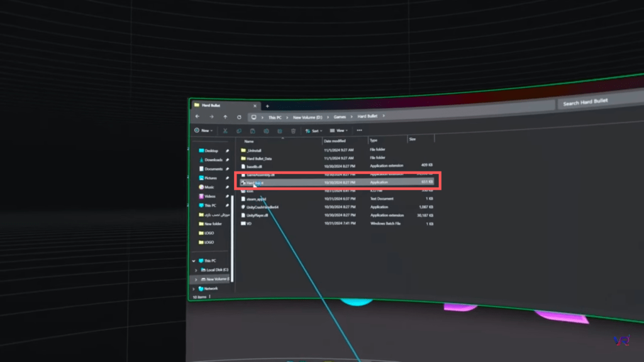Expand Local Disk (C:) tree node
Image resolution: width=644 pixels, height=362 pixels.
coord(196,270)
